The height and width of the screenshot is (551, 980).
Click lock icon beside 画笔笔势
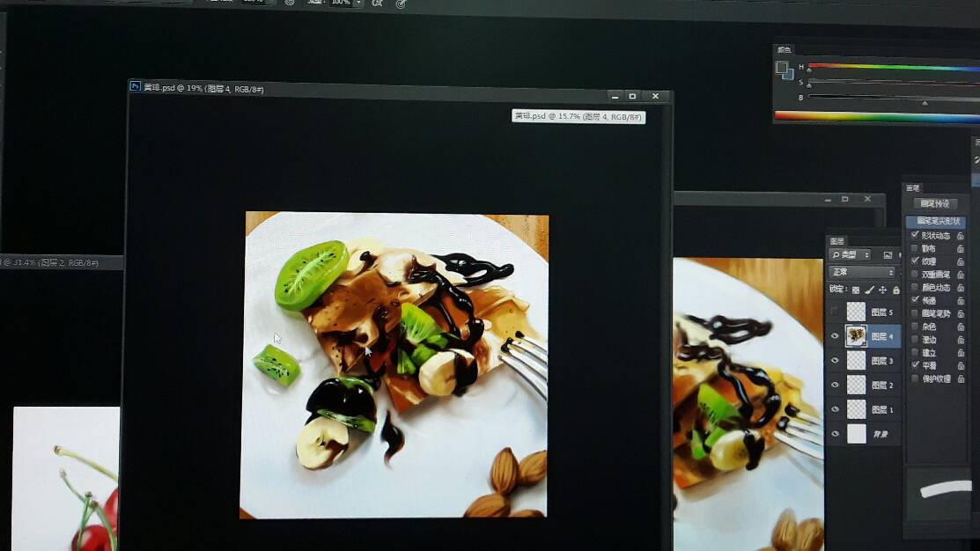[x=960, y=314]
